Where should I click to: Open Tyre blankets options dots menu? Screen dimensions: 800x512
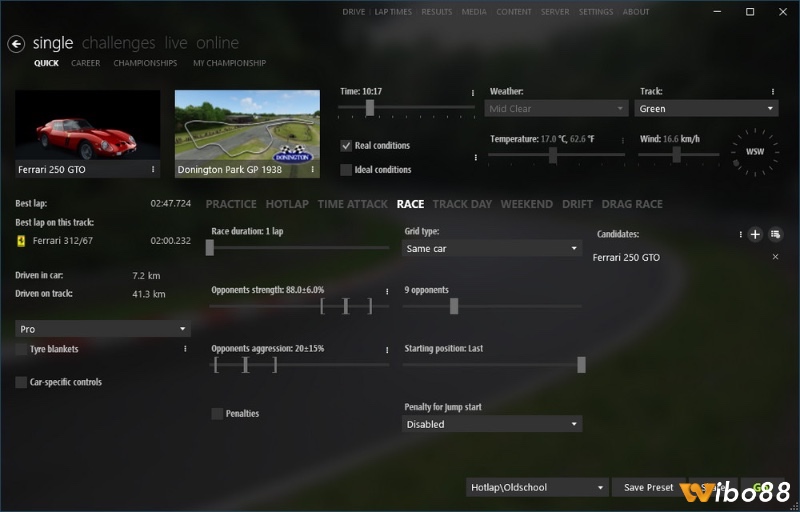tap(185, 349)
